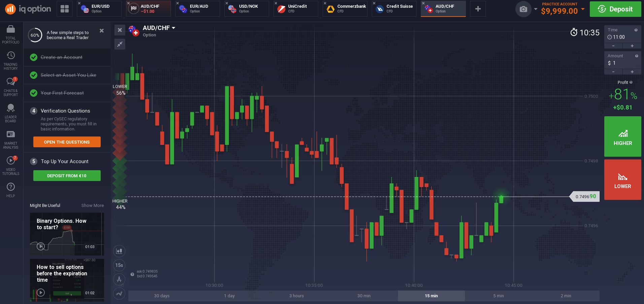Open the chart type candlestick icon
The height and width of the screenshot is (304, 644).
(119, 251)
